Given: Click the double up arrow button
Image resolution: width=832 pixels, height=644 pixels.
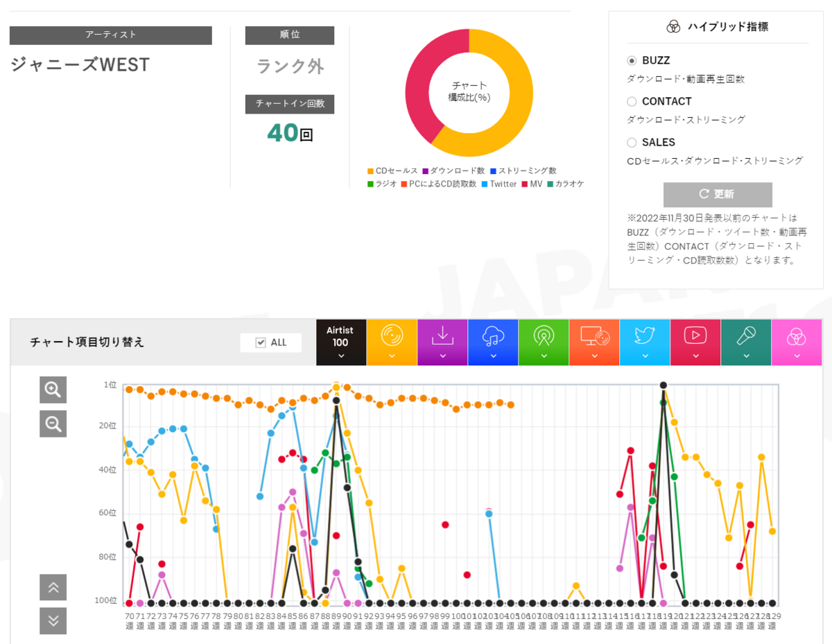Looking at the screenshot, I should (x=53, y=587).
